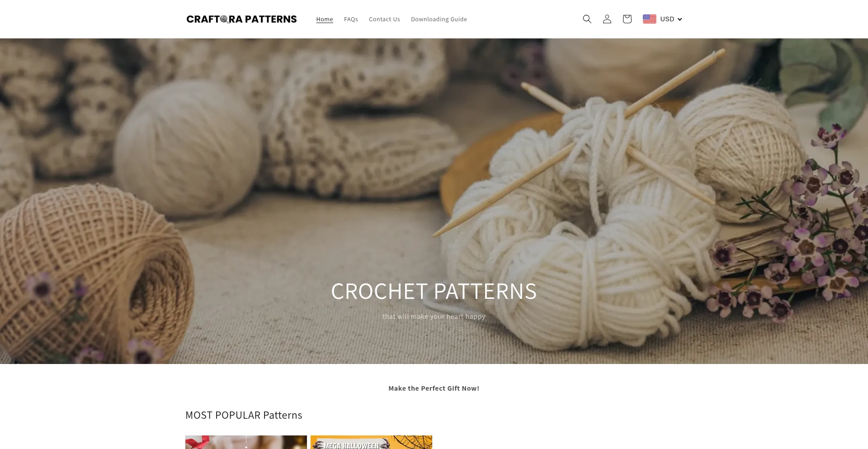This screenshot has height=449, width=868.
Task: Open the Contact Us page link
Action: (384, 19)
